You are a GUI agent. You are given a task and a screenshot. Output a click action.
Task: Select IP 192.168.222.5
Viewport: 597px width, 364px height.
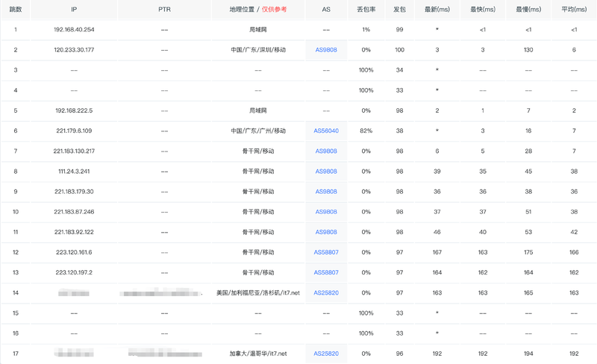click(x=74, y=111)
